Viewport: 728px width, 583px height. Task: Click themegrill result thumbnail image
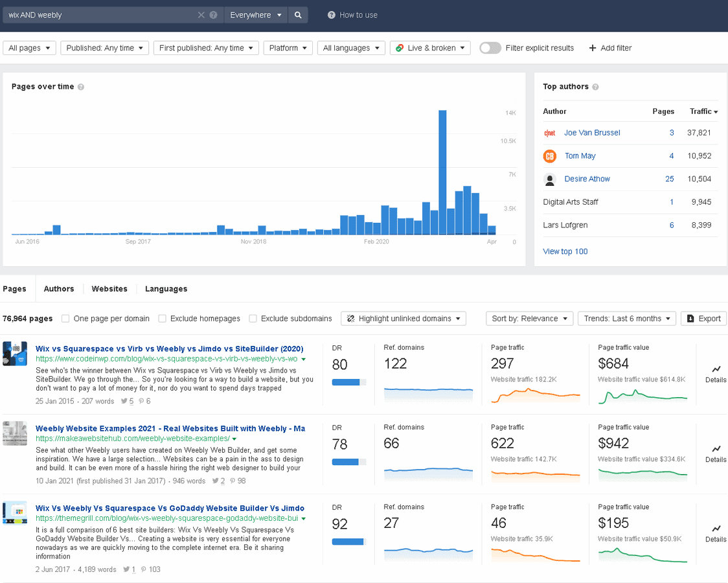coord(15,513)
